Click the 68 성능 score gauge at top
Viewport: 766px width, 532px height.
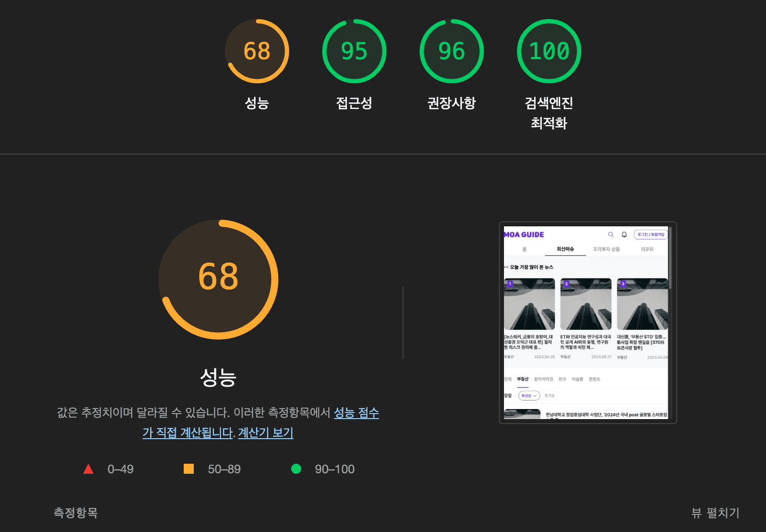(257, 51)
